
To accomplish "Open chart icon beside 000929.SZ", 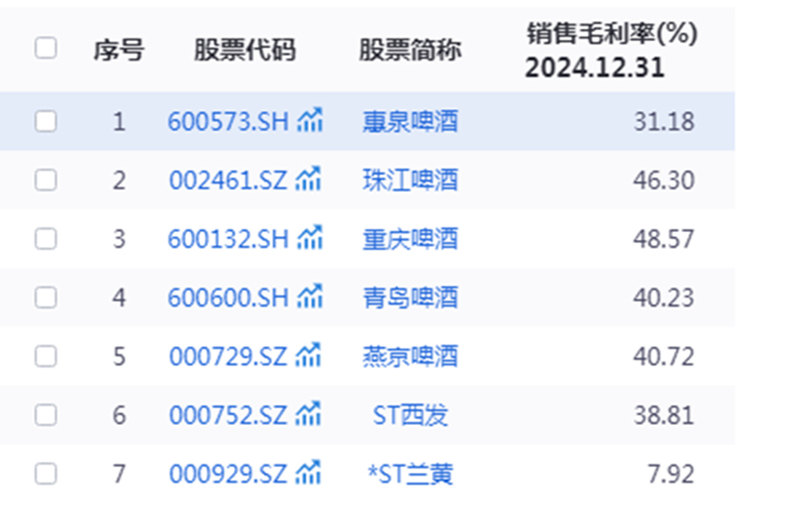I will pos(308,473).
